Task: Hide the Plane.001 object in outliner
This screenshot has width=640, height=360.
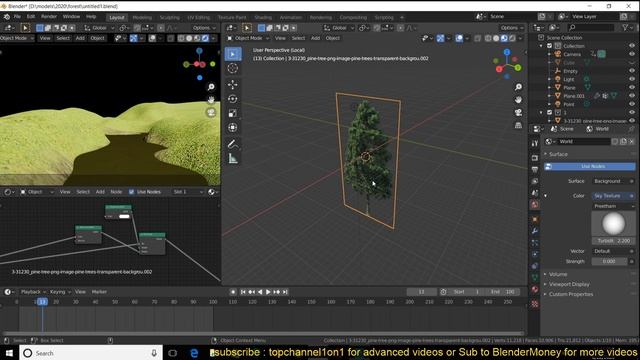Action: coord(632,96)
